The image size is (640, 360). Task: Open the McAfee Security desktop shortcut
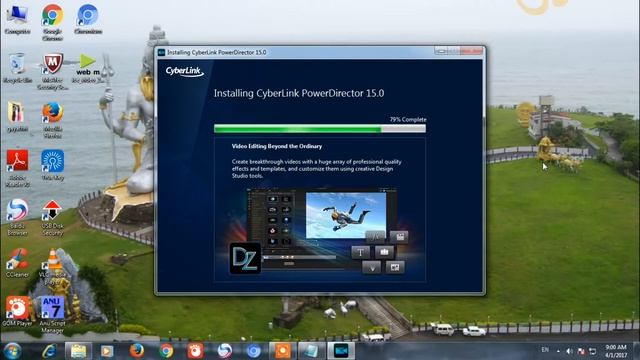(52, 71)
